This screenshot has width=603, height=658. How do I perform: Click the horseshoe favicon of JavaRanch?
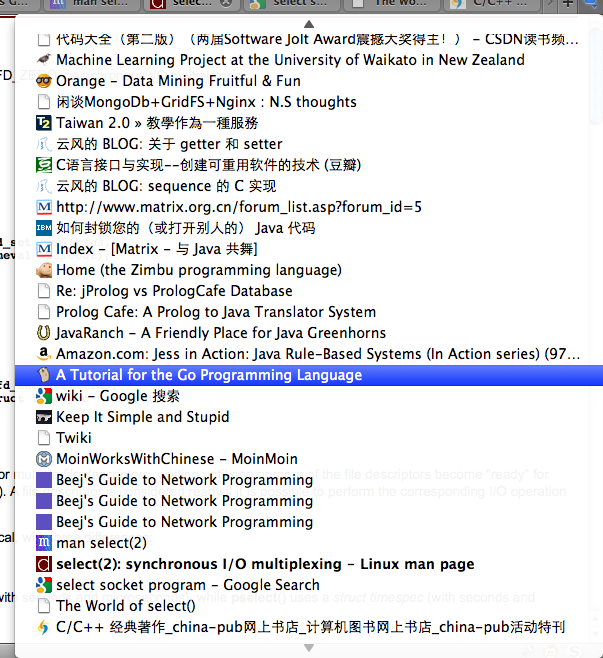(x=44, y=333)
